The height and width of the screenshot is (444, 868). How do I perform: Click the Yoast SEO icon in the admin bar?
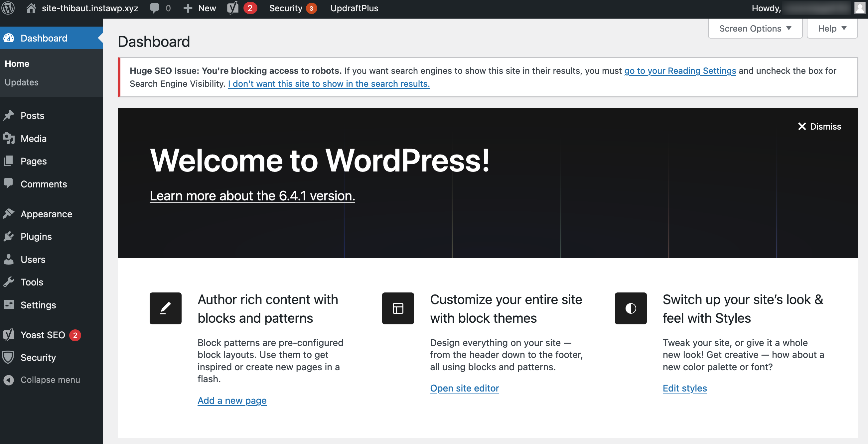pos(232,8)
